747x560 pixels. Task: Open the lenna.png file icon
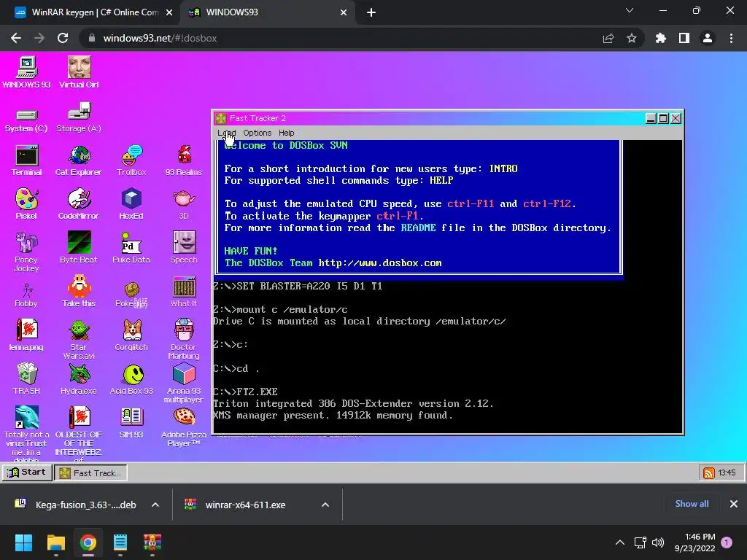(26, 335)
